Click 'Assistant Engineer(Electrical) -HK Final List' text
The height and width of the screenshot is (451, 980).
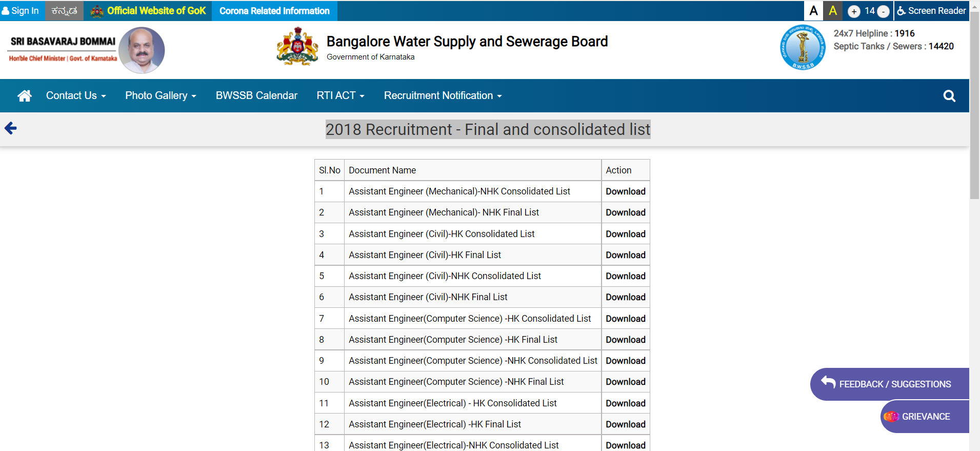click(x=434, y=424)
